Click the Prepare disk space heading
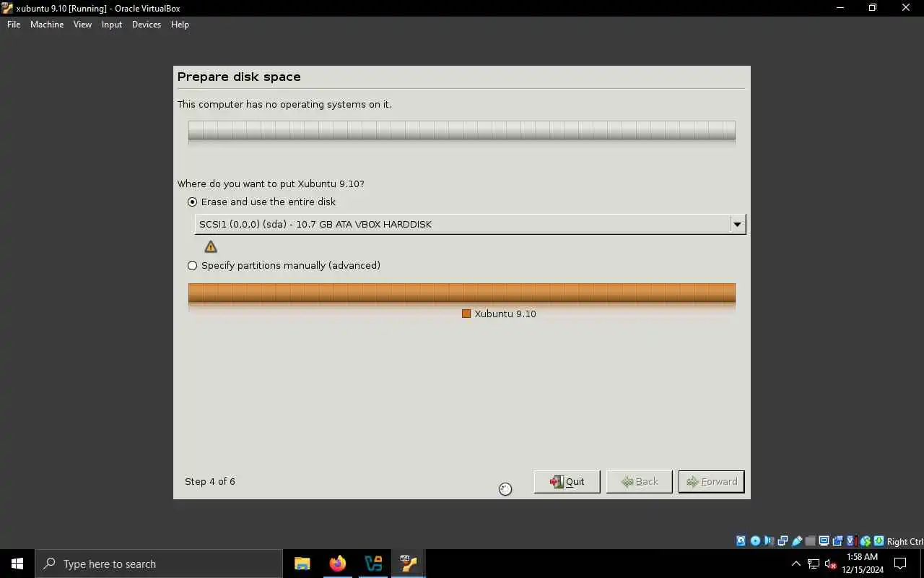Image resolution: width=924 pixels, height=578 pixels. (239, 77)
